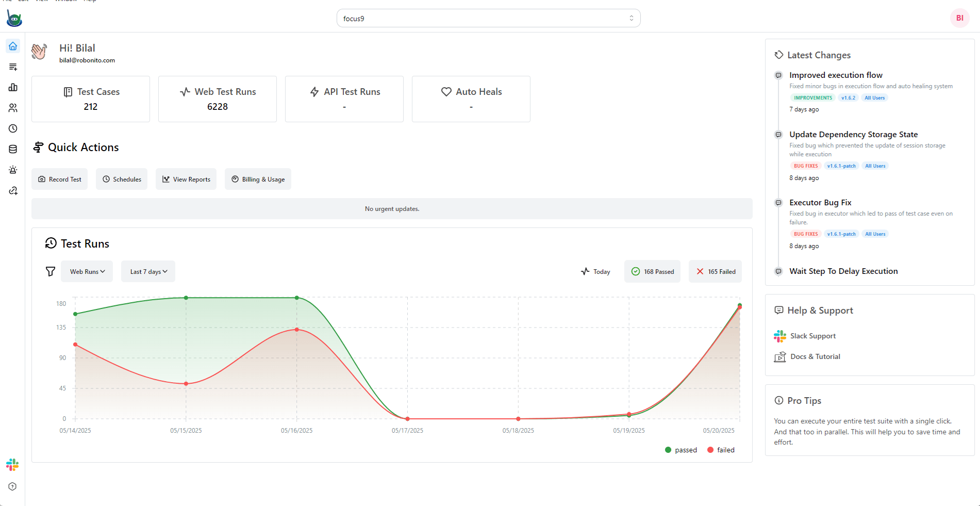Click the v1.6.2 version tag
The width and height of the screenshot is (980, 506).
click(x=848, y=97)
